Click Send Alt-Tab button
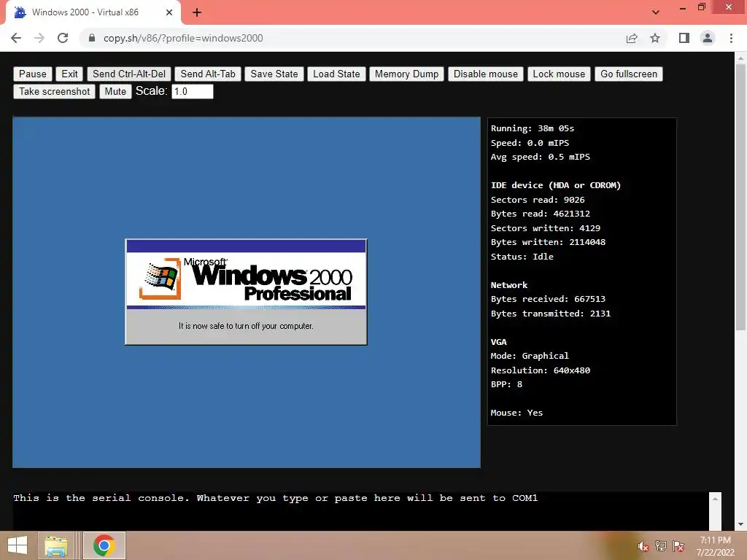Image resolution: width=747 pixels, height=560 pixels. coord(208,74)
